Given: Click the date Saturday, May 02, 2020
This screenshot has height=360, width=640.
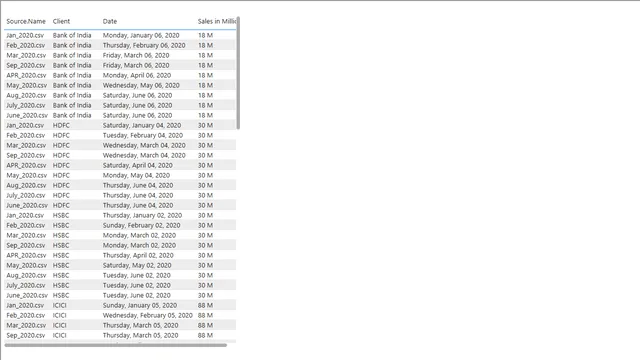Looking at the screenshot, I should (137, 265).
